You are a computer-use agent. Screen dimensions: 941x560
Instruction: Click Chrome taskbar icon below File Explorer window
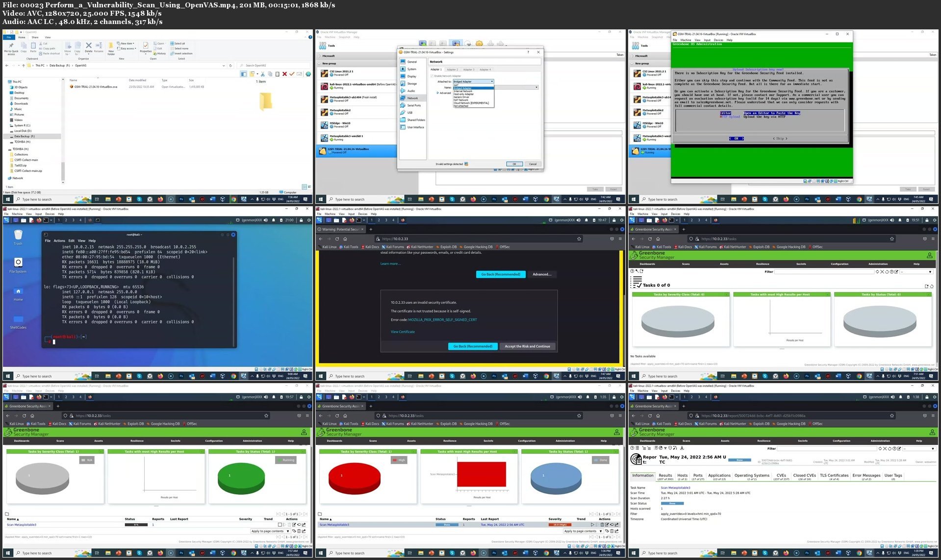tap(233, 199)
